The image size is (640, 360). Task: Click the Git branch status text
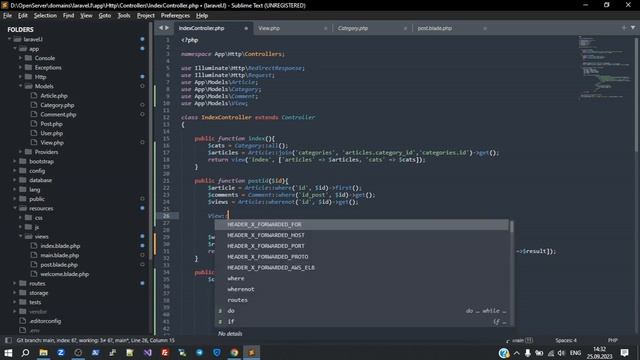pyautogui.click(x=96, y=340)
